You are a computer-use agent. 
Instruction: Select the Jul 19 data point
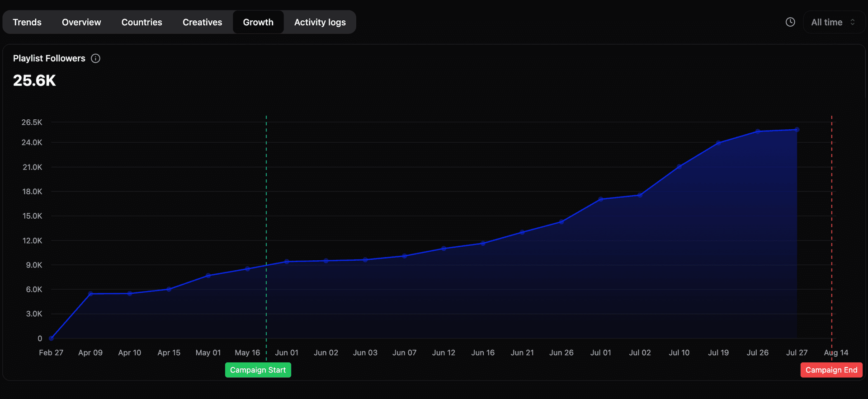tap(718, 143)
